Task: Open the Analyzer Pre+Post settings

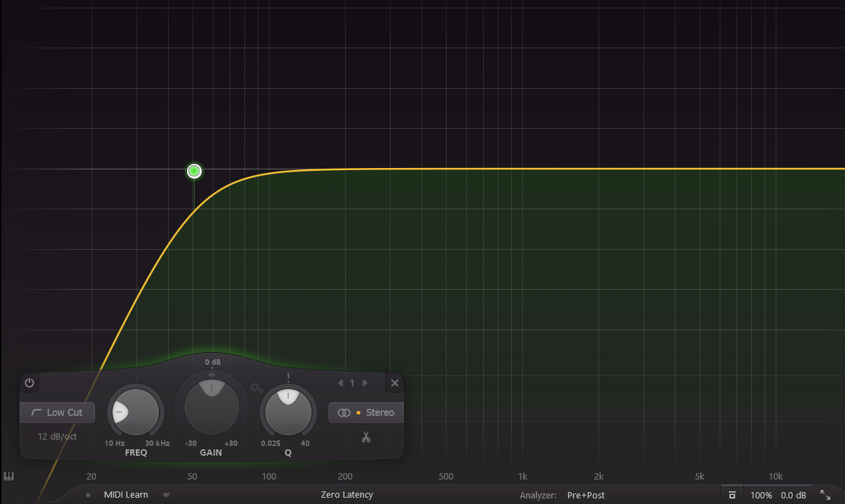Action: [x=585, y=495]
